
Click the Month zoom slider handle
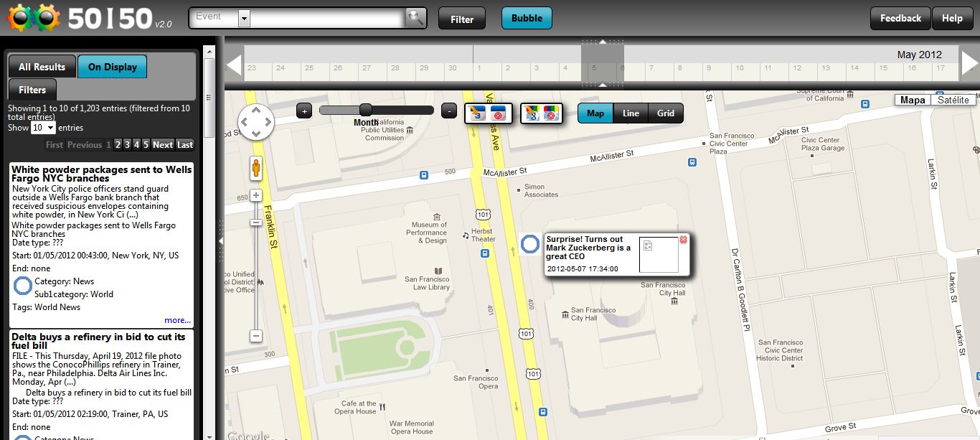point(366,110)
